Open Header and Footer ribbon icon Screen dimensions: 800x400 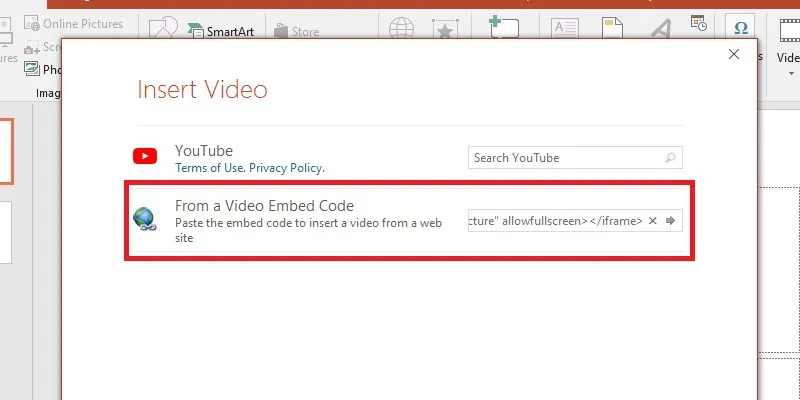[x=612, y=28]
